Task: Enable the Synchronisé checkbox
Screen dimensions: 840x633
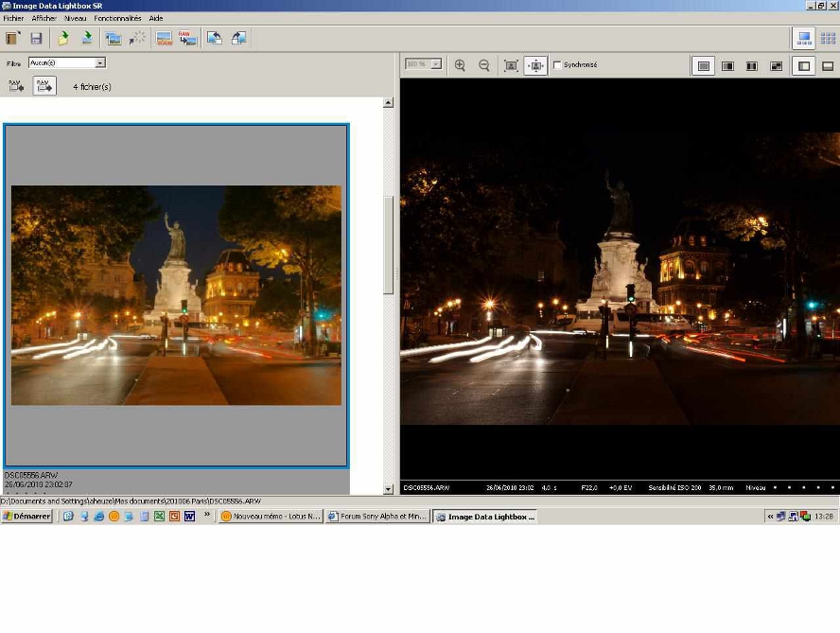Action: click(557, 65)
